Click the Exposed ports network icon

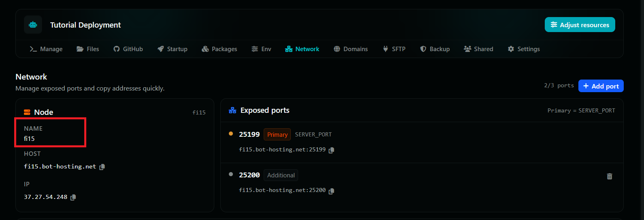[232, 110]
